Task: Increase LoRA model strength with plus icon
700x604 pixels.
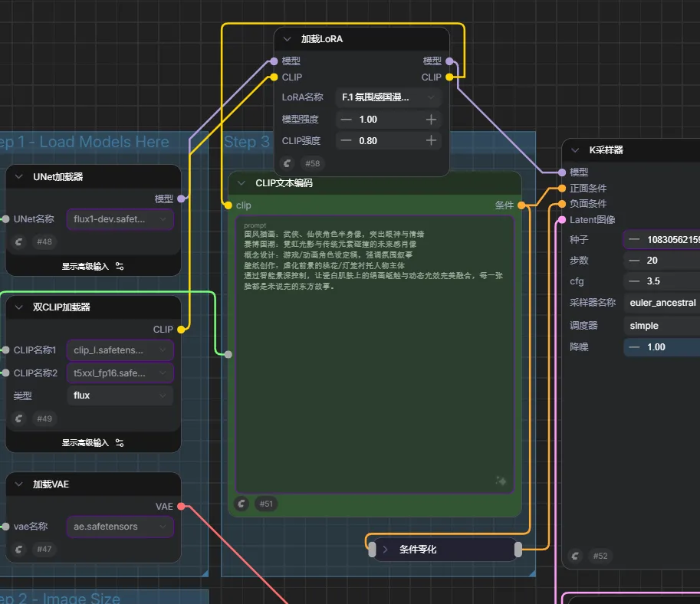Action: click(431, 120)
